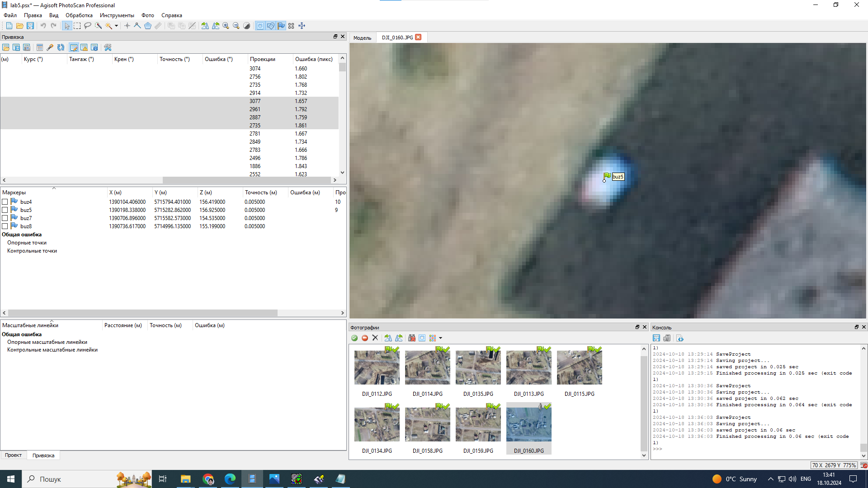Switch to the Проект panel tab
The width and height of the screenshot is (868, 488).
tap(13, 455)
